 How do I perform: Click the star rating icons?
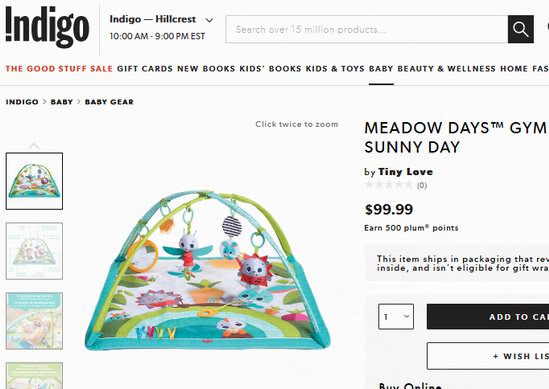(x=389, y=185)
